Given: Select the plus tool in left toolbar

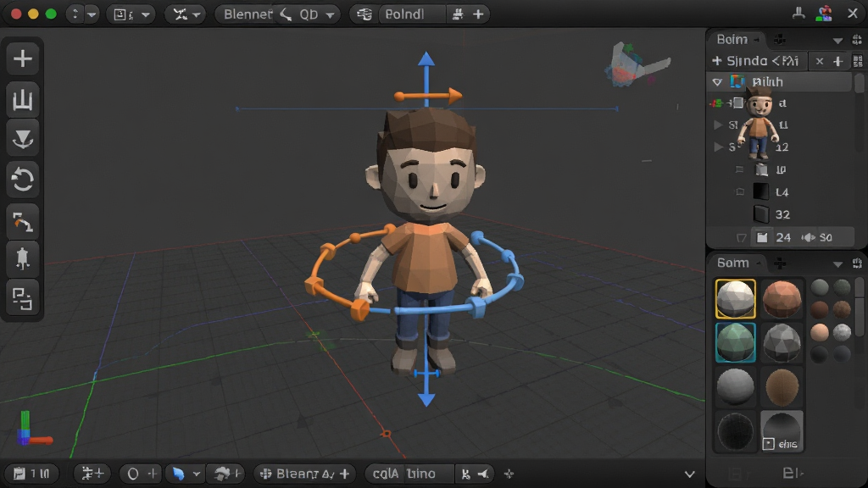Looking at the screenshot, I should [23, 58].
